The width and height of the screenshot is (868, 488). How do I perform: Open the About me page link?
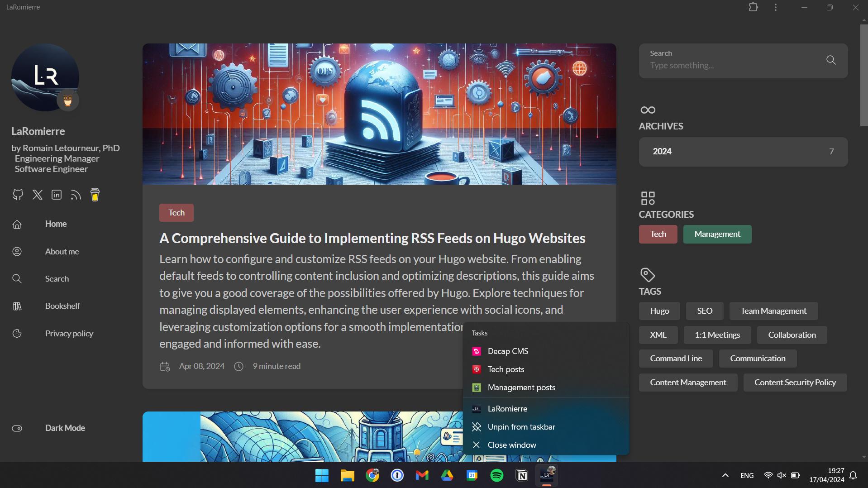(62, 252)
